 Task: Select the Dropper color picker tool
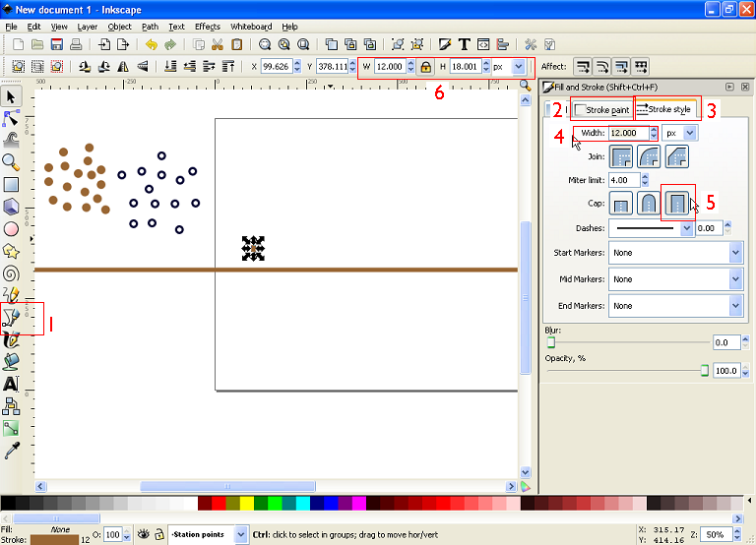[11, 451]
